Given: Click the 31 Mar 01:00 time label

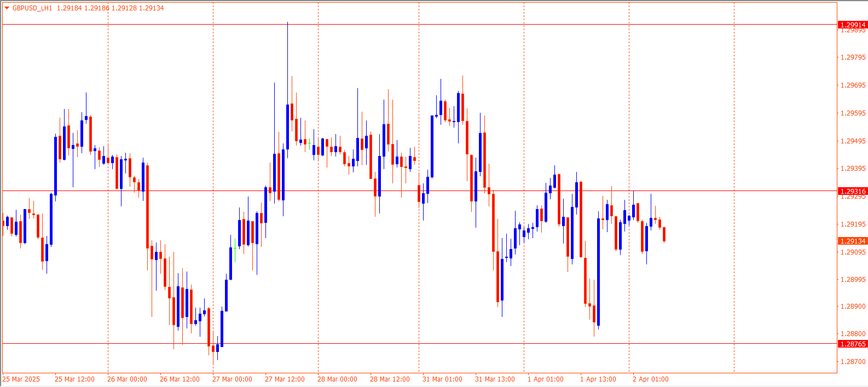Looking at the screenshot, I should 442,379.
